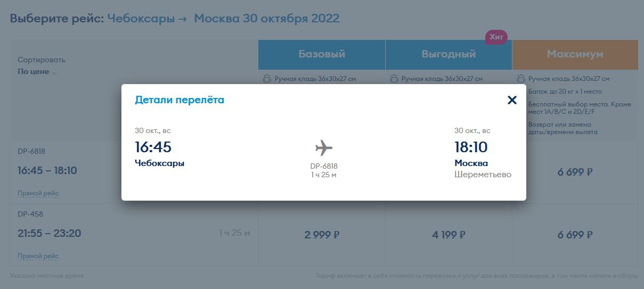This screenshot has width=644, height=289.
Task: Pick the 6 699 ₽ fare for DP-458
Action: 575,235
